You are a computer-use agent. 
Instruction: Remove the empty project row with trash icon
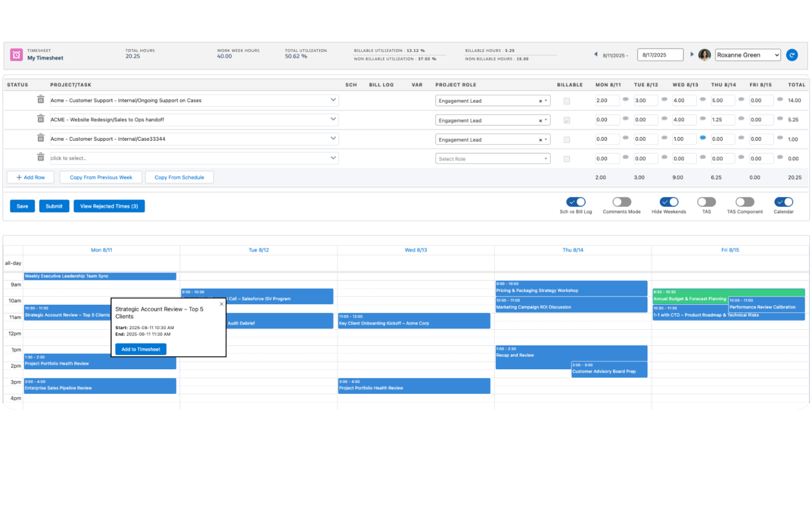point(41,157)
